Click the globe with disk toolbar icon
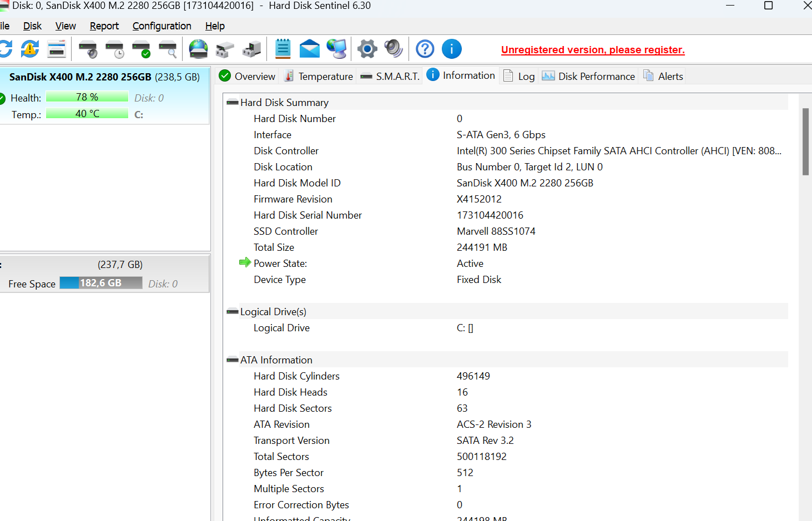812x521 pixels. coord(198,49)
